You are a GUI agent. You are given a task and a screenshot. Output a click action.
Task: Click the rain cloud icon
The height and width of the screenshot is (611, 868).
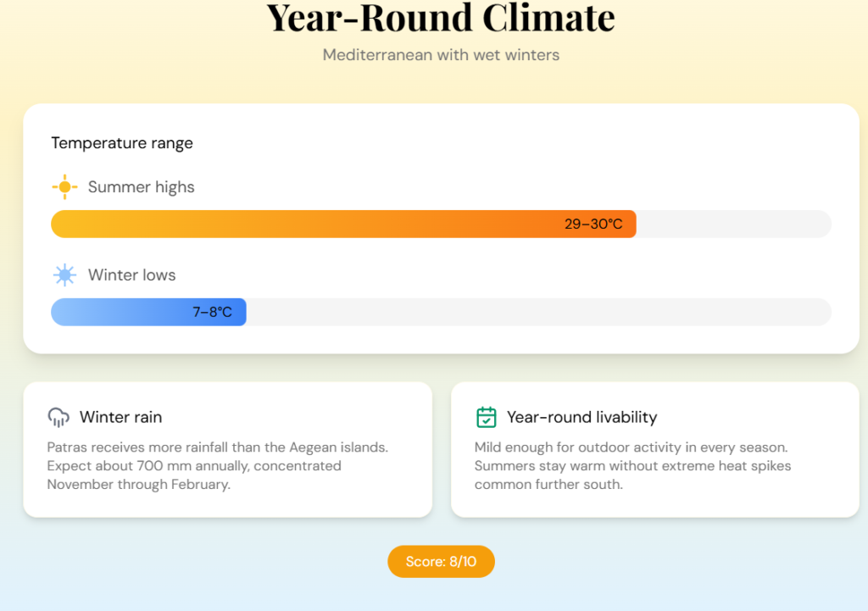(58, 417)
